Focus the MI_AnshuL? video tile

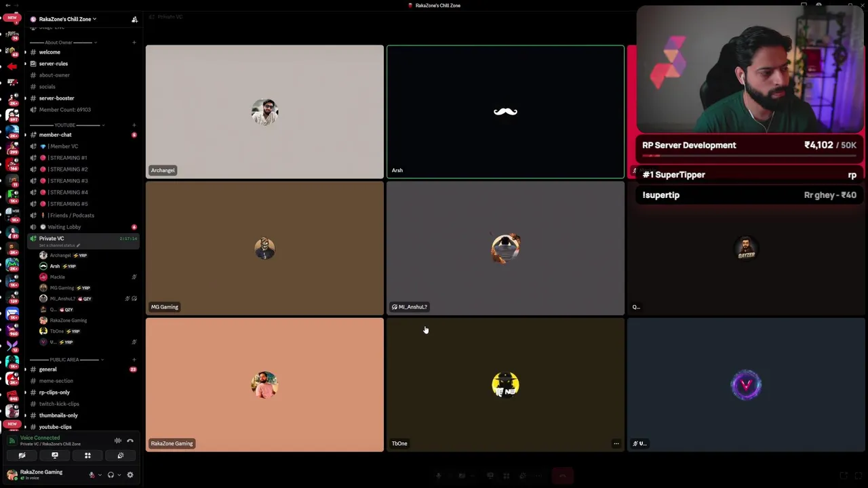[x=505, y=248]
